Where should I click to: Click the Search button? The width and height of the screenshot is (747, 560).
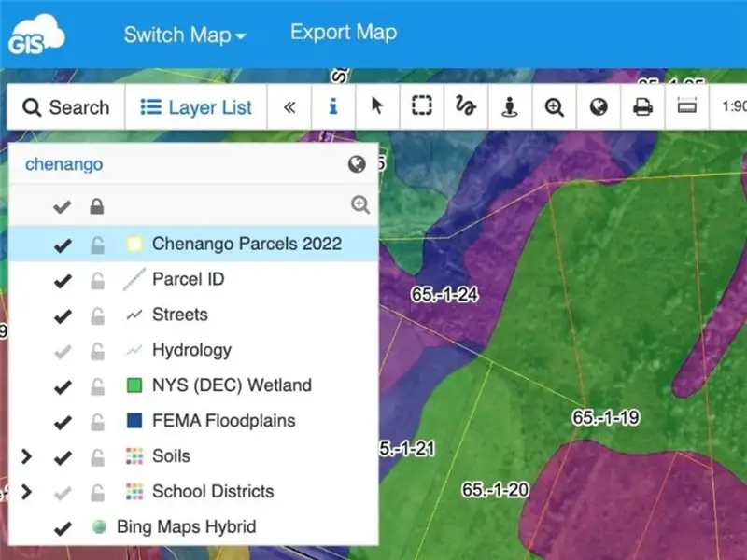click(65, 107)
